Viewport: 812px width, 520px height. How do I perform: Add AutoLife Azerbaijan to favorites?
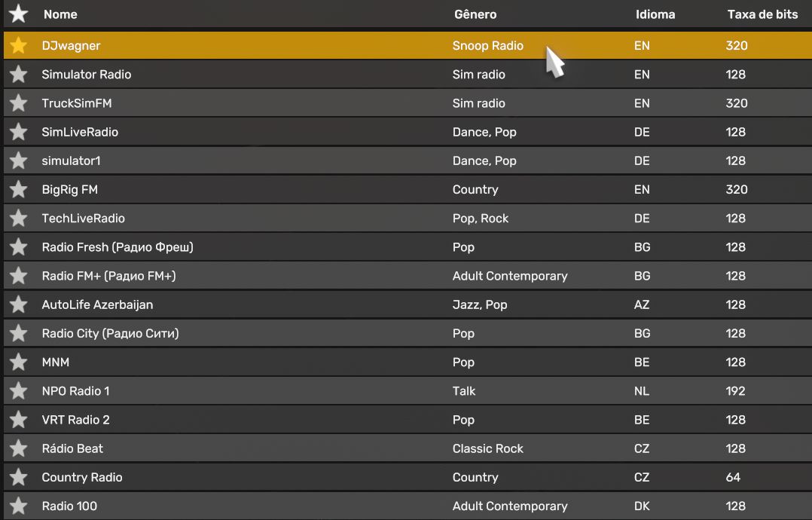[x=19, y=304]
